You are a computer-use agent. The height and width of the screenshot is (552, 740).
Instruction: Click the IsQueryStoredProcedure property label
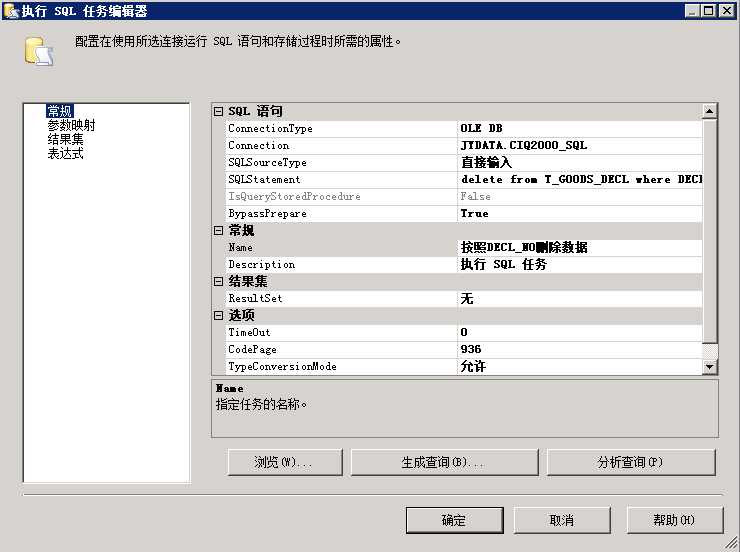pyautogui.click(x=294, y=196)
